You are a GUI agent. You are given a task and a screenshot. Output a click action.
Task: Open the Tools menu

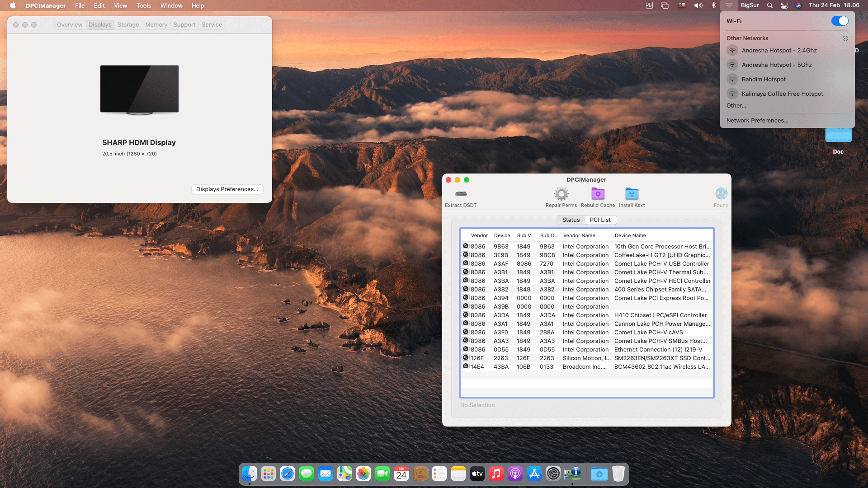(143, 5)
